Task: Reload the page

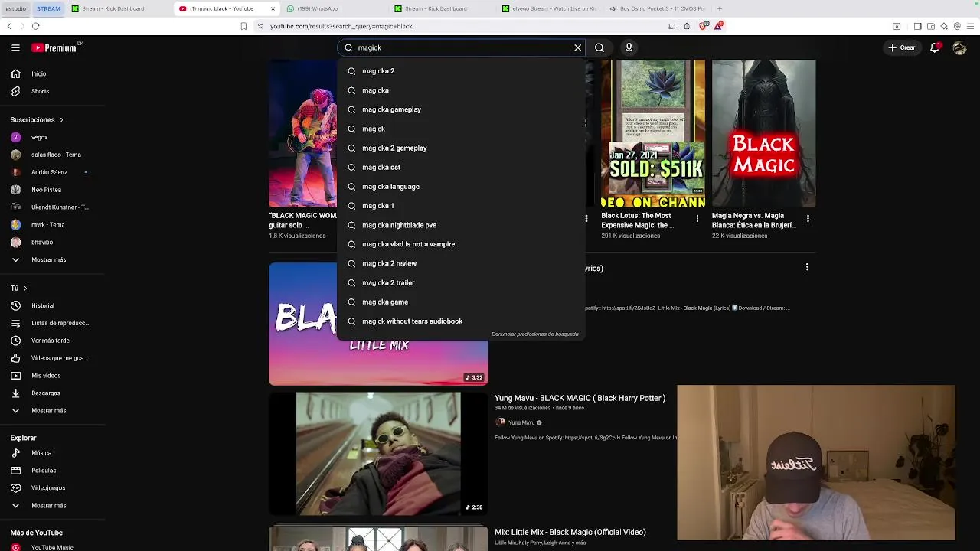Action: click(x=35, y=26)
